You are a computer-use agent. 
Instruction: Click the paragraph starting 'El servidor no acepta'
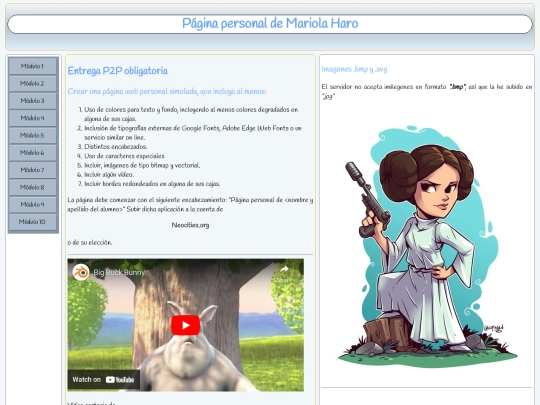[427, 92]
